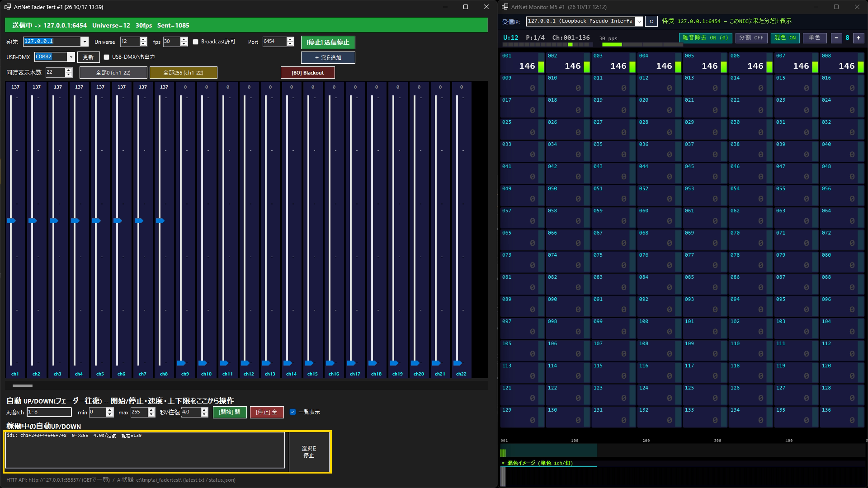
Task: Click the [開始] 開 button
Action: 230,412
